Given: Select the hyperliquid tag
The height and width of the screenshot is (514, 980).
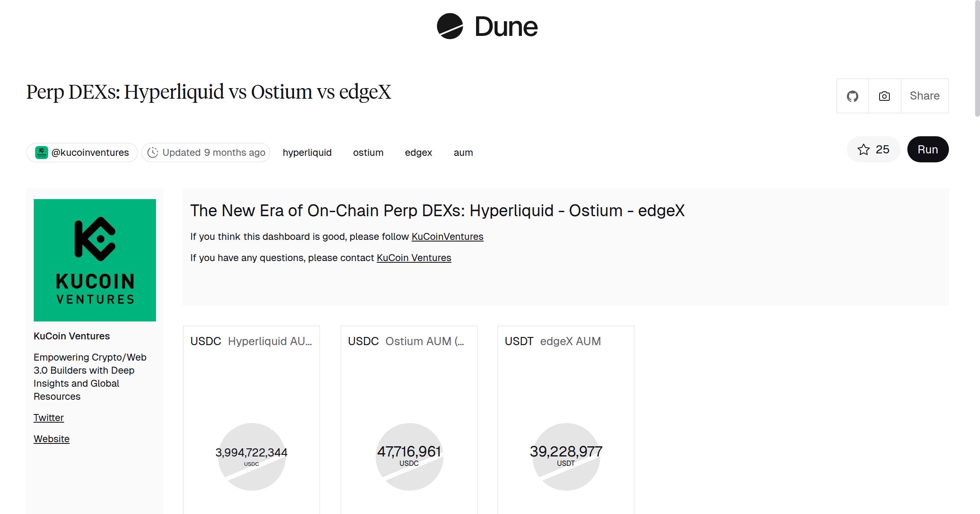Looking at the screenshot, I should [307, 153].
